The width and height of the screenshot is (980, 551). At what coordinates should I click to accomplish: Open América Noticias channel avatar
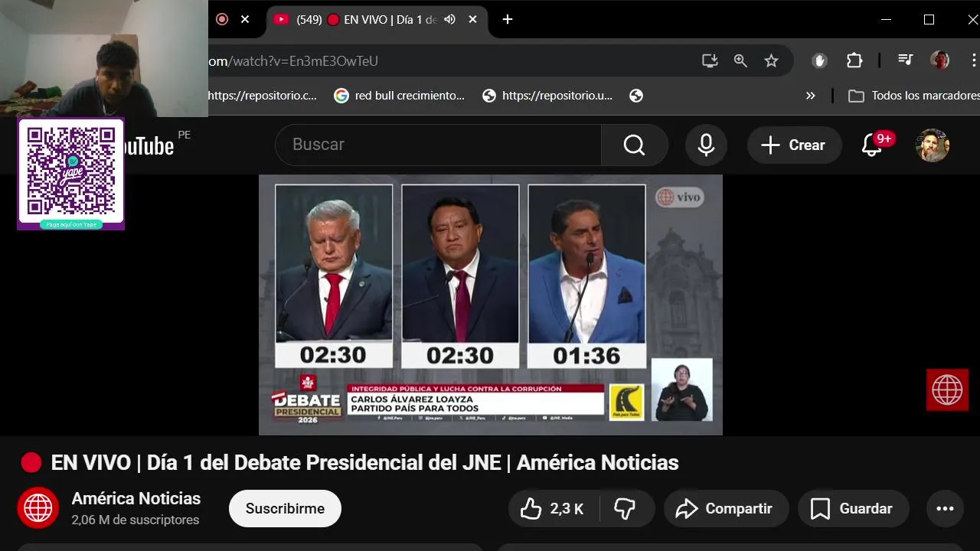tap(38, 508)
